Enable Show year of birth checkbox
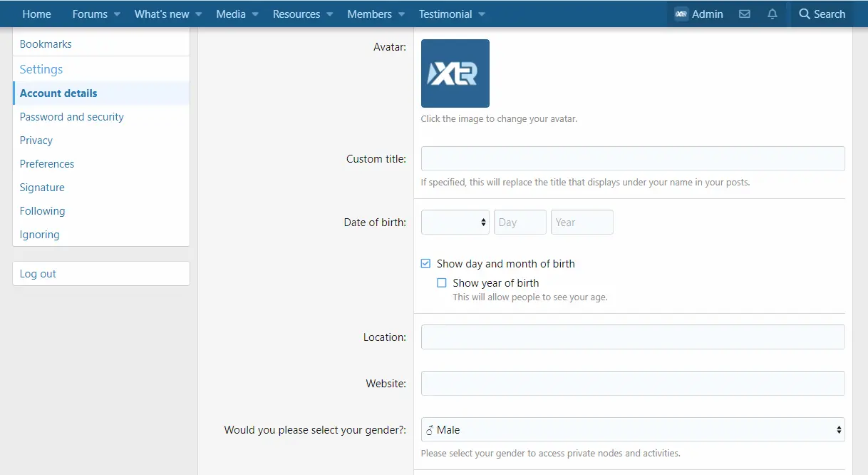The width and height of the screenshot is (868, 475). click(442, 283)
